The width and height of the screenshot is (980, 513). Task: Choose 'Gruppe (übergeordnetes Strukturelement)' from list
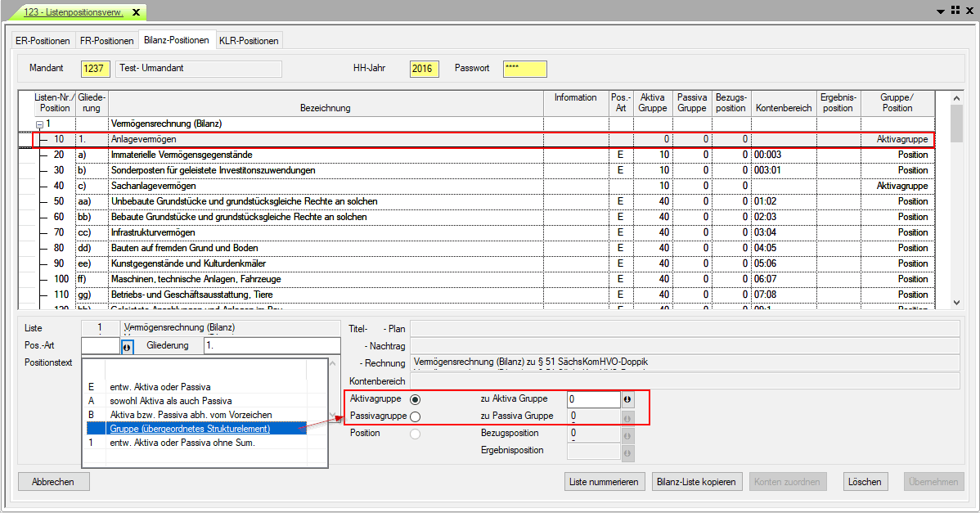[x=189, y=429]
